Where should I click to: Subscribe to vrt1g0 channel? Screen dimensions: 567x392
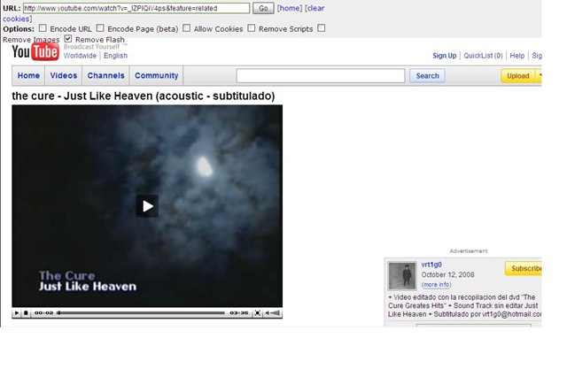pyautogui.click(x=524, y=268)
